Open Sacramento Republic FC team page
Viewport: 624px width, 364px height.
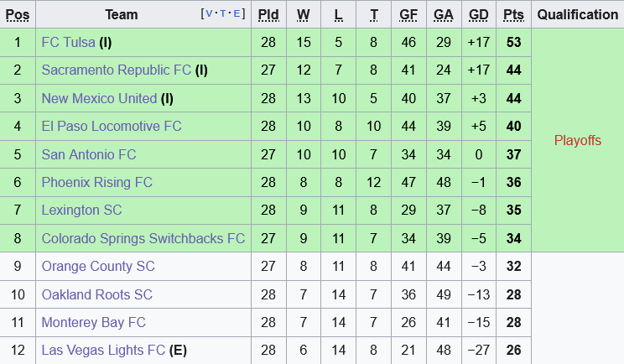click(117, 70)
